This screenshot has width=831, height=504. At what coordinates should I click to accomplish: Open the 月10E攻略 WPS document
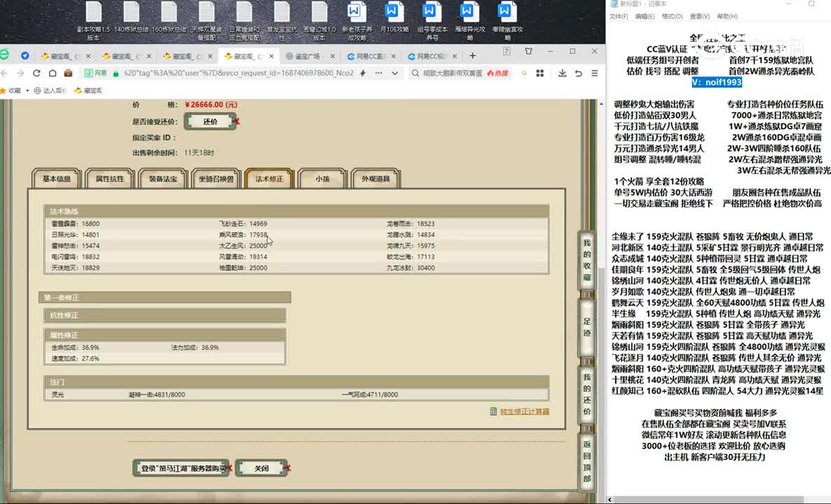click(395, 17)
